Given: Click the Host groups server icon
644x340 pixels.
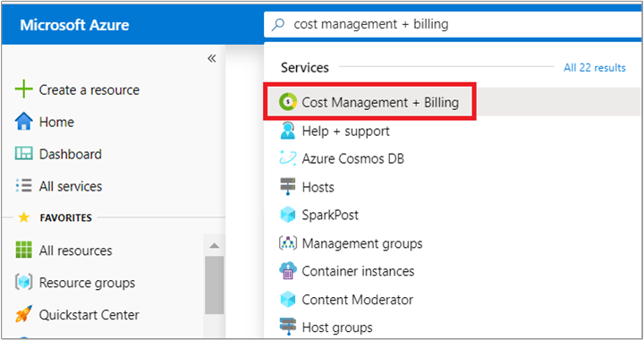Looking at the screenshot, I should [x=287, y=327].
